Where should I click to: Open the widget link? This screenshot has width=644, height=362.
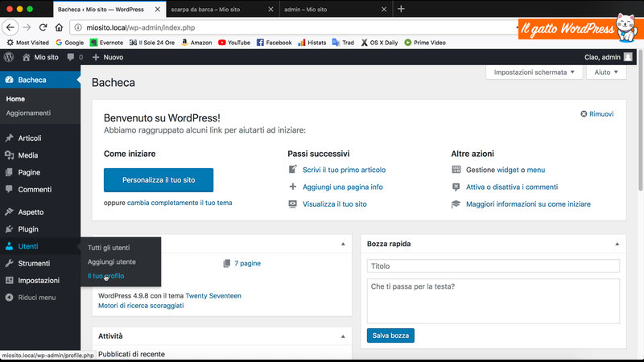(x=508, y=170)
